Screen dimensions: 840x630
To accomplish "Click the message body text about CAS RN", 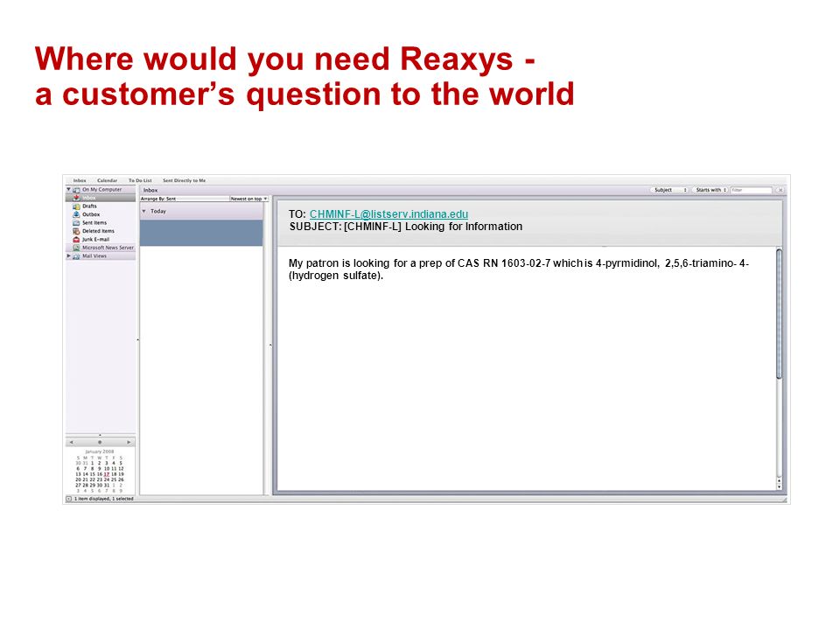I will (x=519, y=269).
